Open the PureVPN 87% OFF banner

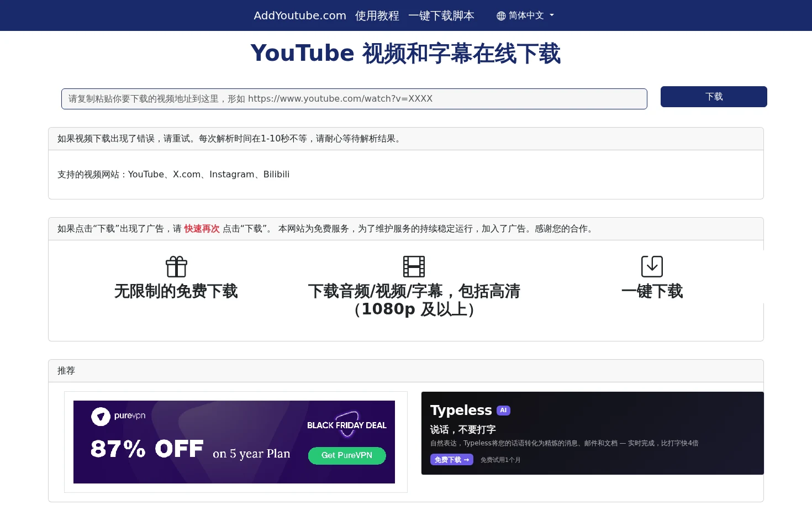tap(234, 442)
